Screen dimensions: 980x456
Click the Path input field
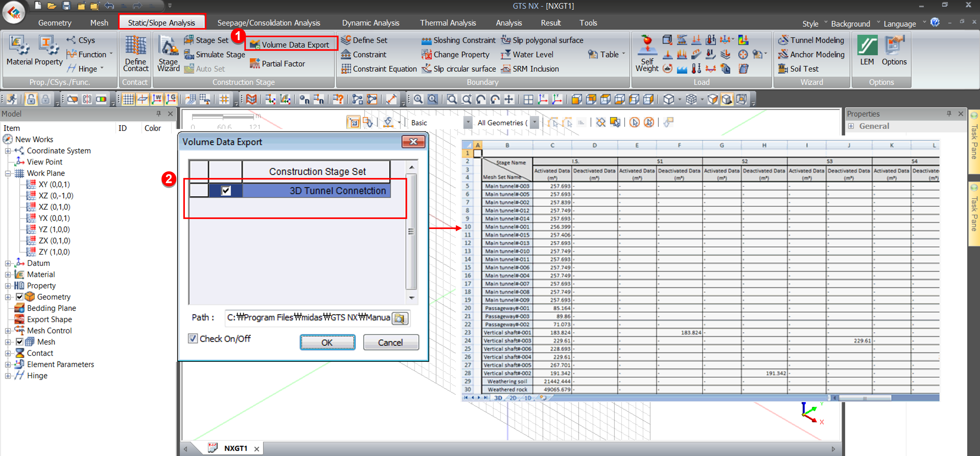[308, 317]
